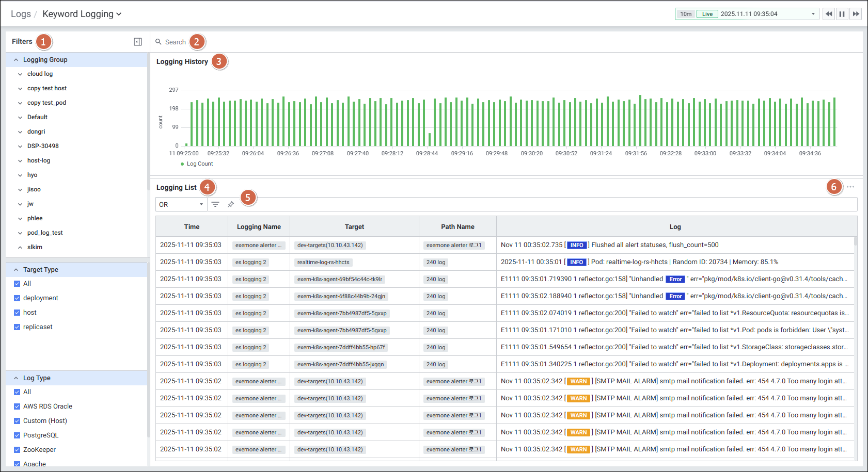This screenshot has height=472, width=868.
Task: Toggle the replicaset checkbox
Action: (17, 327)
